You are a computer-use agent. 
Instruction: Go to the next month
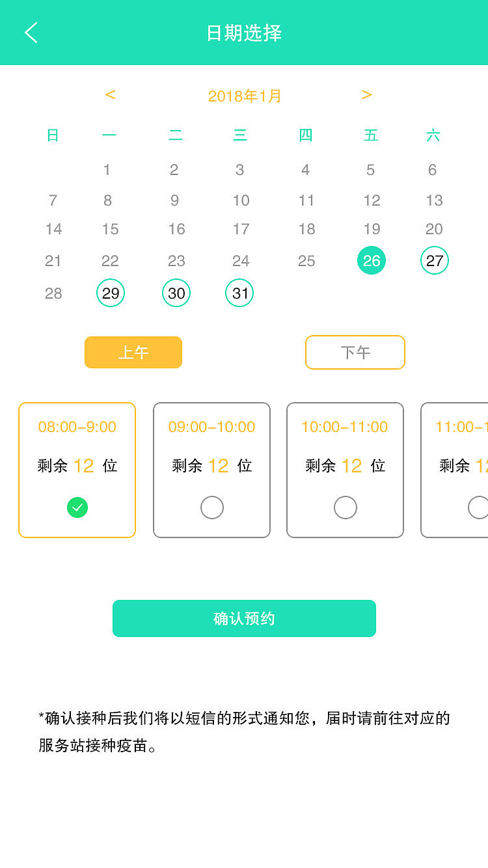point(366,95)
